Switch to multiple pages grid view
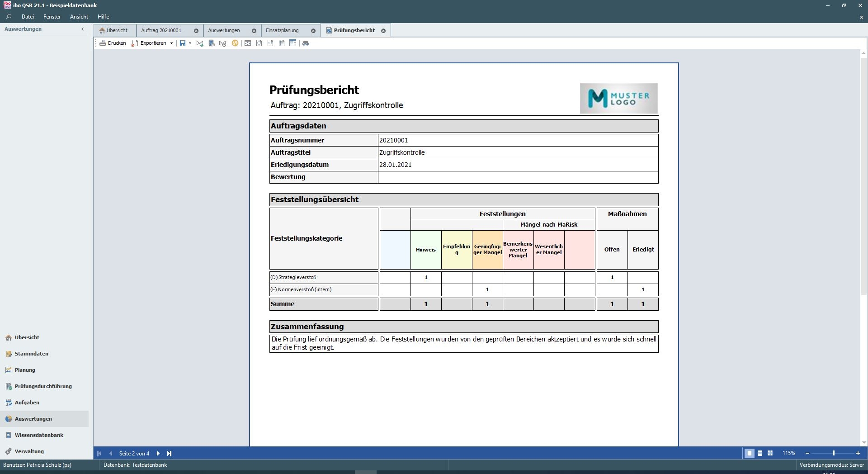The height and width of the screenshot is (474, 868). click(770, 453)
